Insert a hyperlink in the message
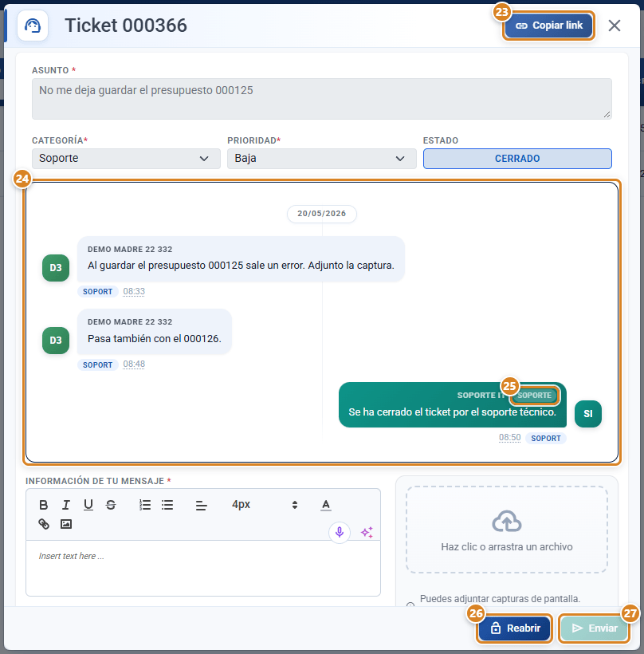This screenshot has height=654, width=644. [44, 524]
